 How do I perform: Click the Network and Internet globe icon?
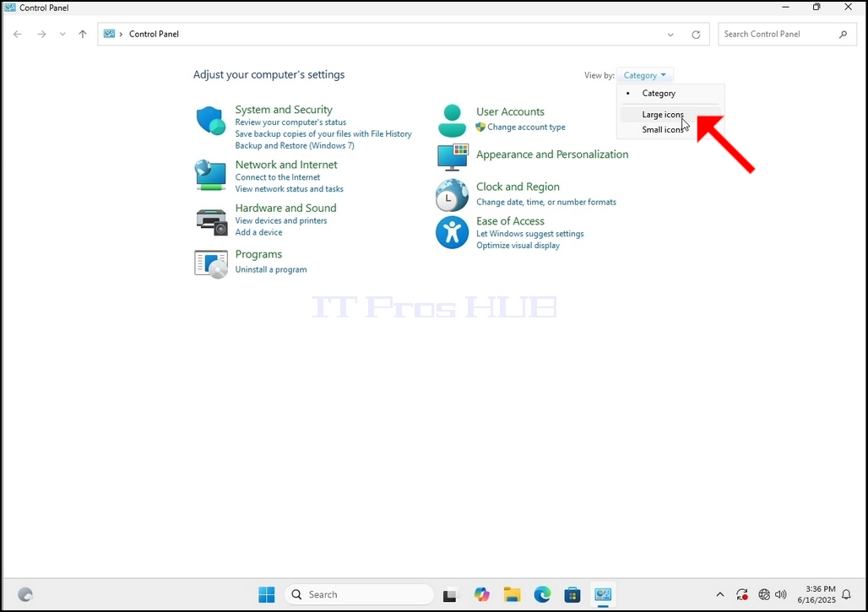point(210,176)
